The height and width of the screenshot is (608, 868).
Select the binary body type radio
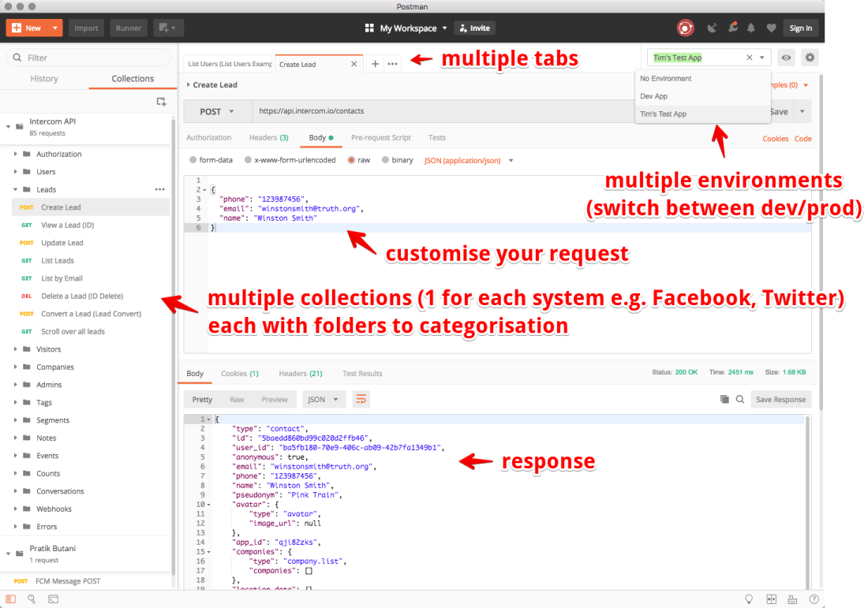(x=386, y=160)
